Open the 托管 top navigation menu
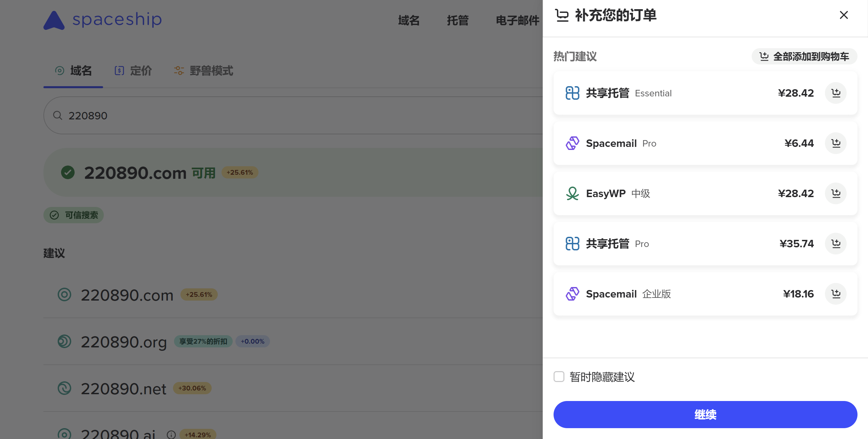 coord(458,20)
